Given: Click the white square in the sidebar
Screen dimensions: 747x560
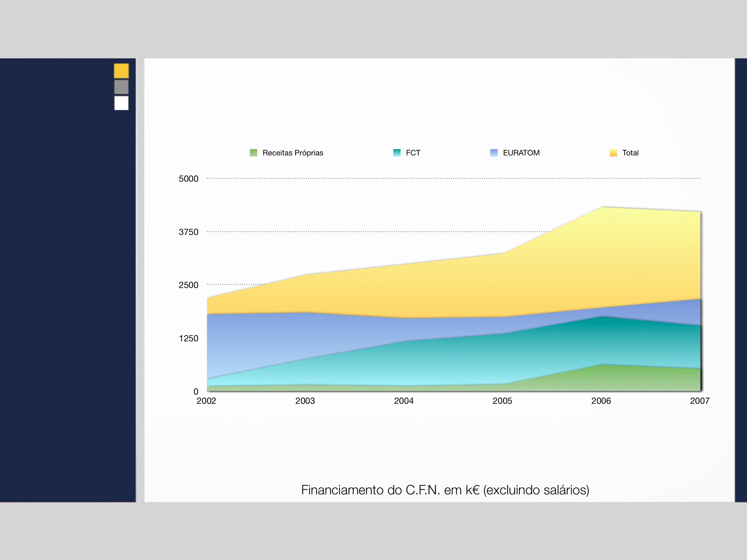Looking at the screenshot, I should click(121, 103).
